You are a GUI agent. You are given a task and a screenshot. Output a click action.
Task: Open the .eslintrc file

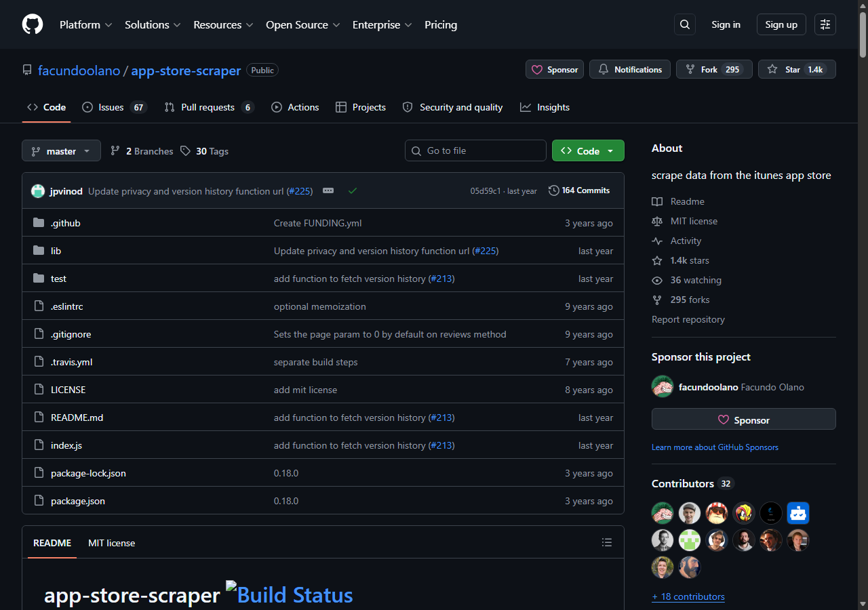pyautogui.click(x=67, y=306)
